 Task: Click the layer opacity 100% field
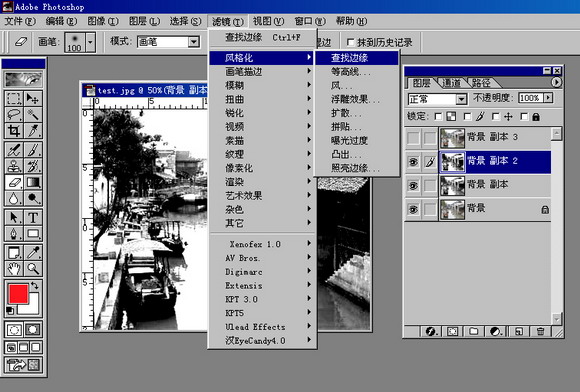(530, 98)
